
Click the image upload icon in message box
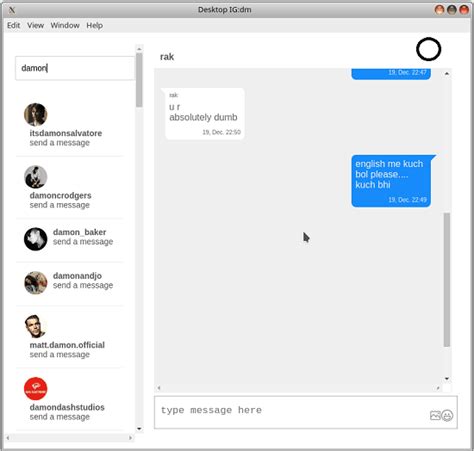[435, 415]
